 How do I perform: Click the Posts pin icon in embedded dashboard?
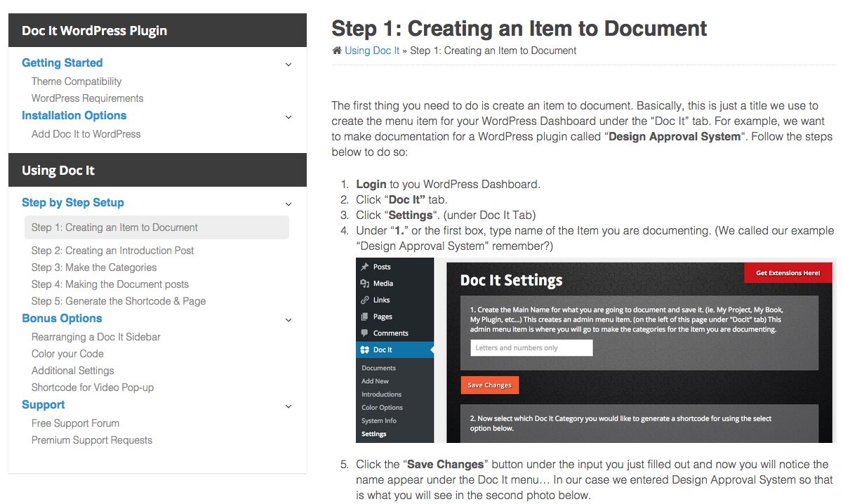tap(364, 267)
